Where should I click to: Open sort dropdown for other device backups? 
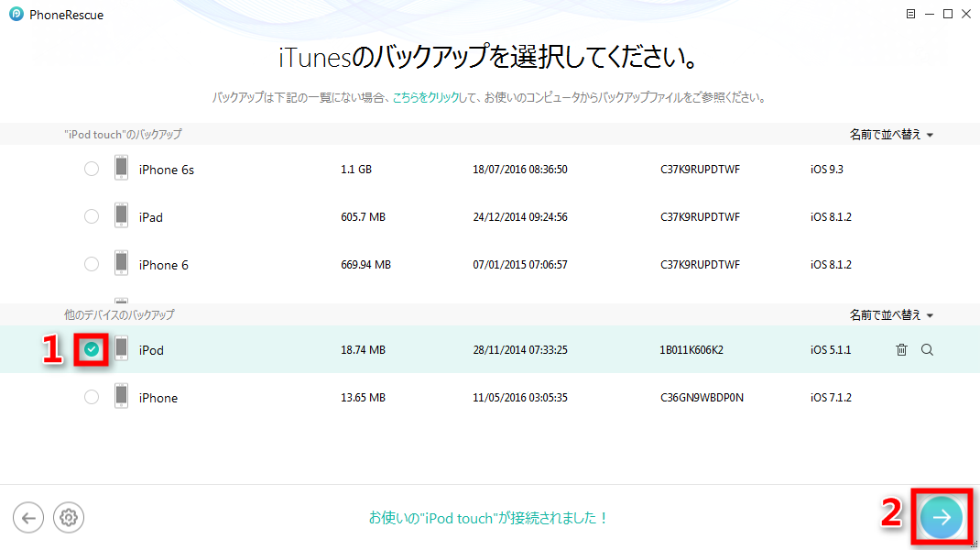pyautogui.click(x=891, y=314)
